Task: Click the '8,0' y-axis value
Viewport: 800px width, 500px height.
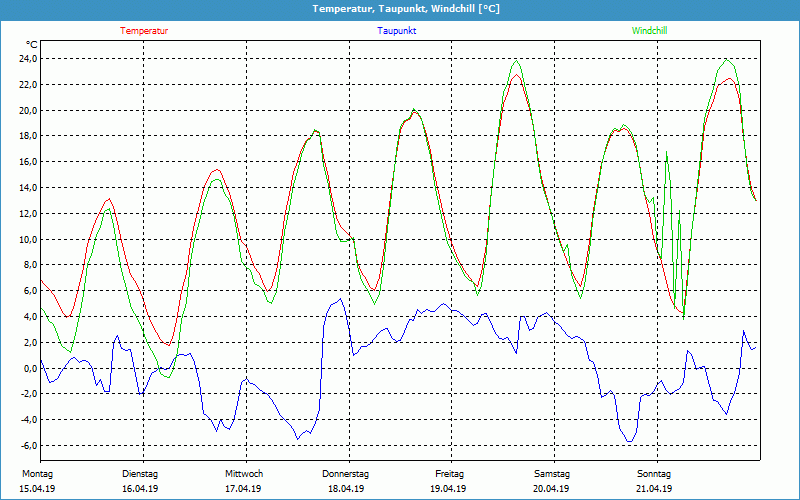Action: [31, 265]
